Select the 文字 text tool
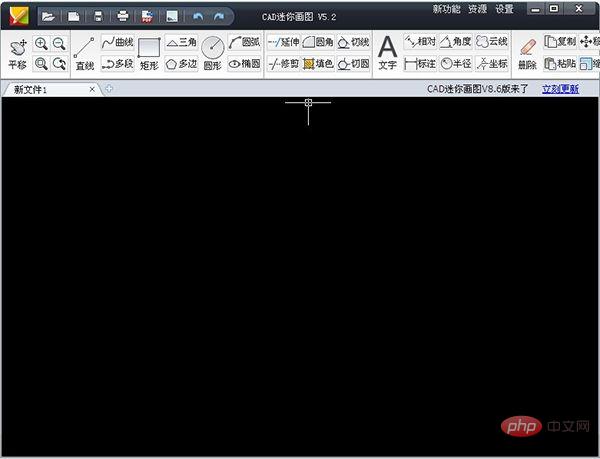Screen dimensions: 600x459 click(x=387, y=53)
